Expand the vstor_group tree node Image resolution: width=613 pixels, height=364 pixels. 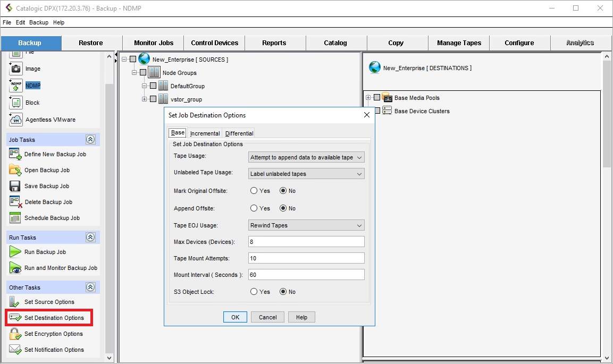point(144,99)
